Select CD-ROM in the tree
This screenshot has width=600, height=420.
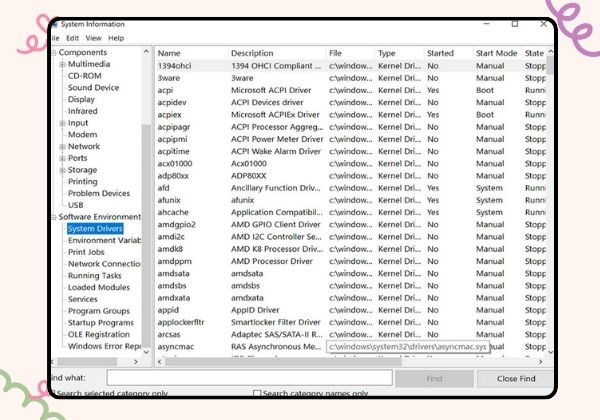click(x=85, y=76)
